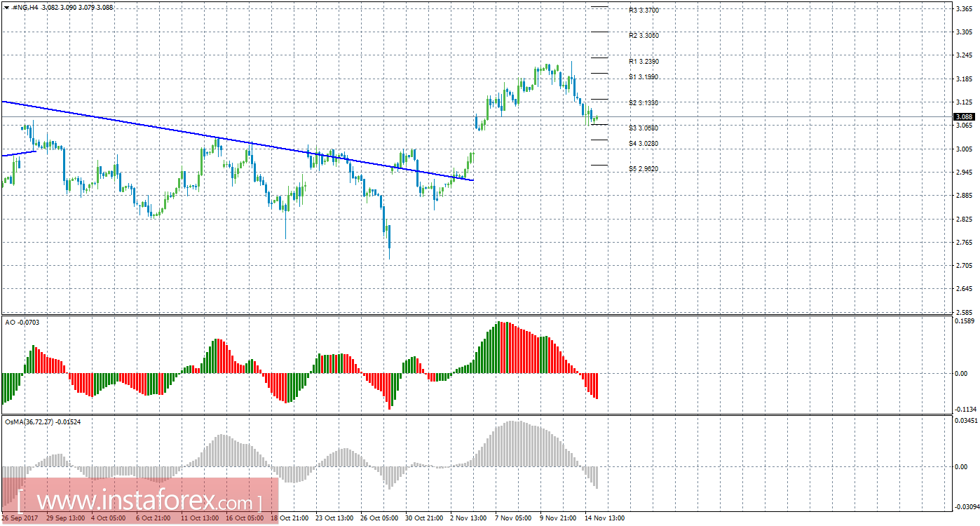
Task: Select the S2 support level label
Action: click(644, 103)
